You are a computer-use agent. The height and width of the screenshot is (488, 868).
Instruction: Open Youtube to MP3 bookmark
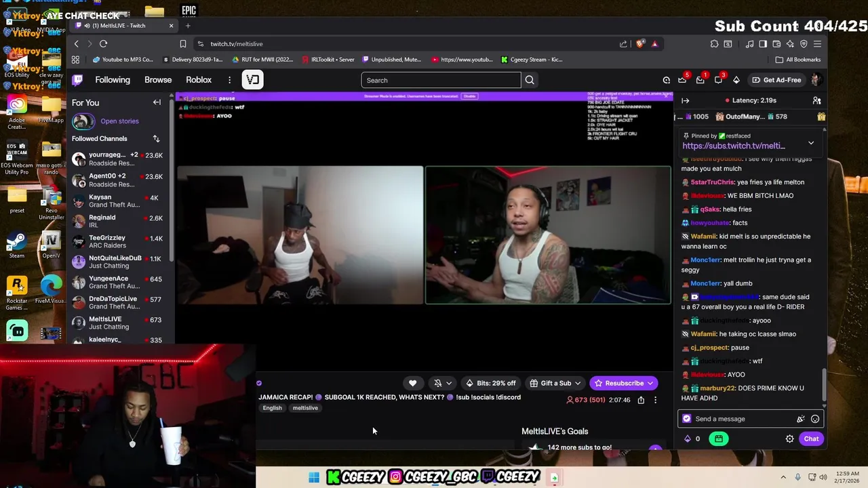(x=123, y=60)
